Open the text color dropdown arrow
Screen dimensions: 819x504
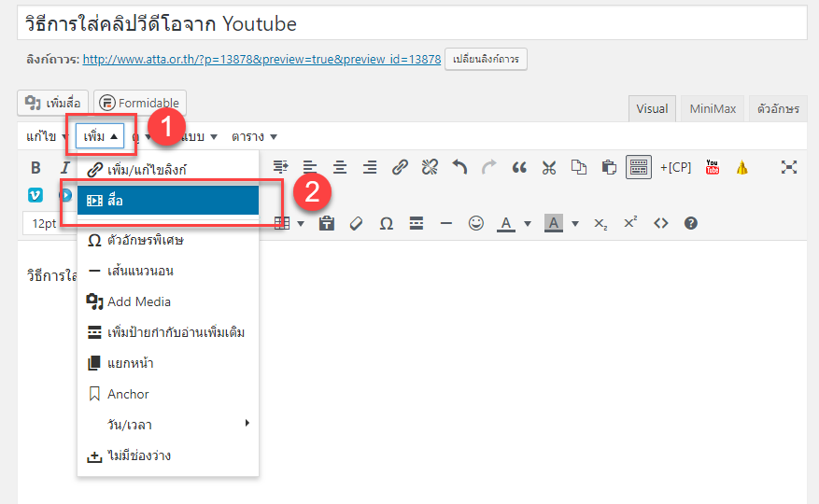(x=528, y=224)
